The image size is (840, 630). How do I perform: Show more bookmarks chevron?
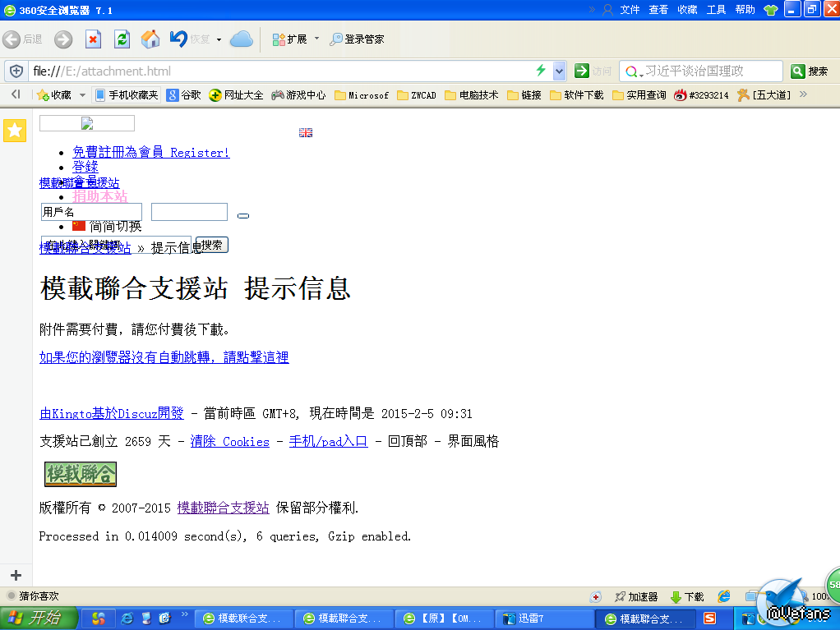[803, 94]
